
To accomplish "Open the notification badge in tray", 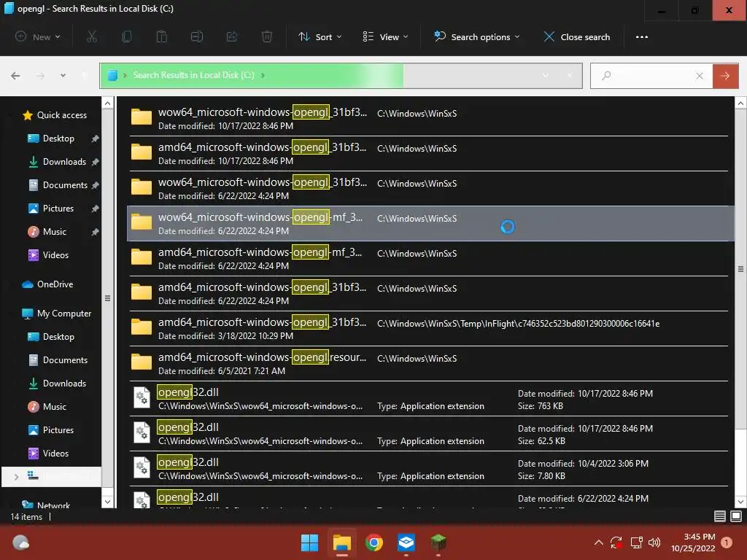I will tap(727, 542).
